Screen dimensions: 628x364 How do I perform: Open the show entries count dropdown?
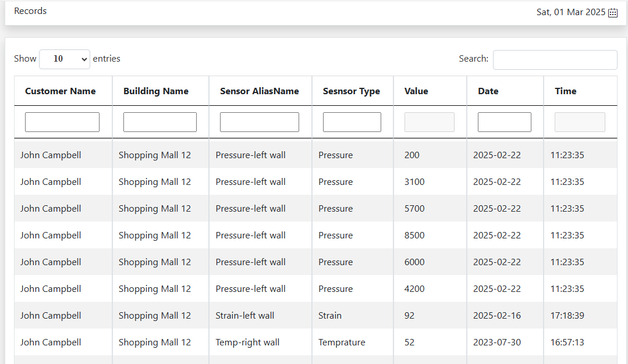click(x=64, y=59)
